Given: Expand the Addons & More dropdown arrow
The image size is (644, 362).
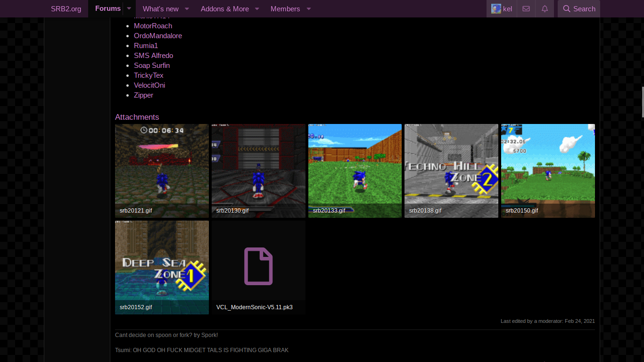Looking at the screenshot, I should pyautogui.click(x=257, y=9).
